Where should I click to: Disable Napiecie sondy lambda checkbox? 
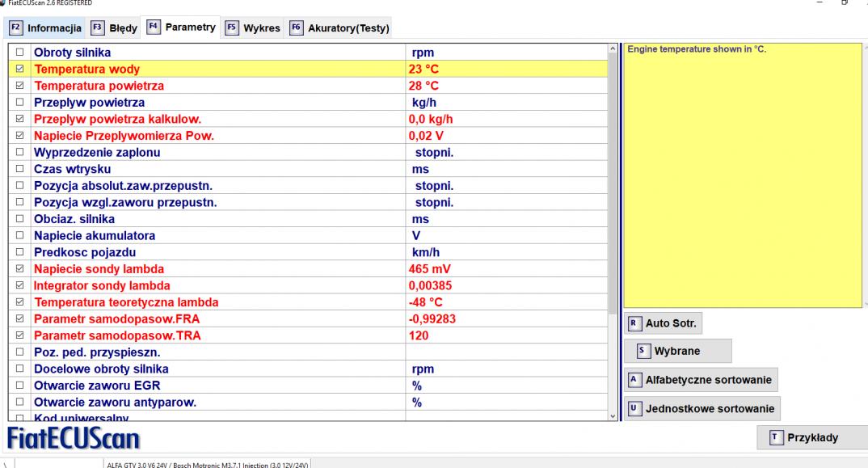point(20,269)
